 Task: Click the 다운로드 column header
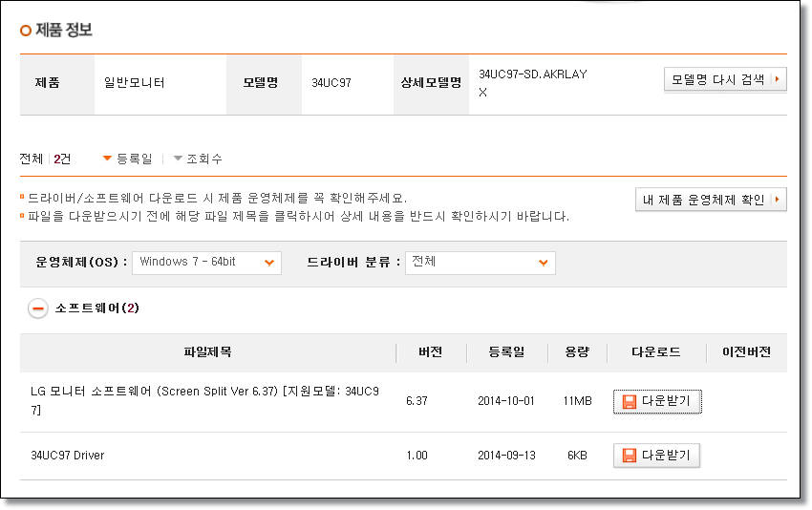(656, 352)
